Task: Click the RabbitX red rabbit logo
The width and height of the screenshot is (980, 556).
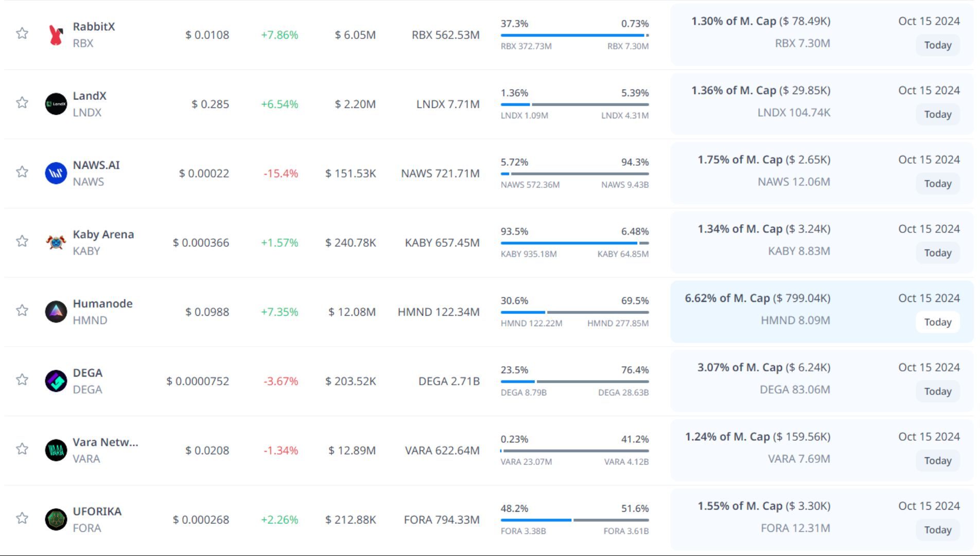Action: [56, 35]
